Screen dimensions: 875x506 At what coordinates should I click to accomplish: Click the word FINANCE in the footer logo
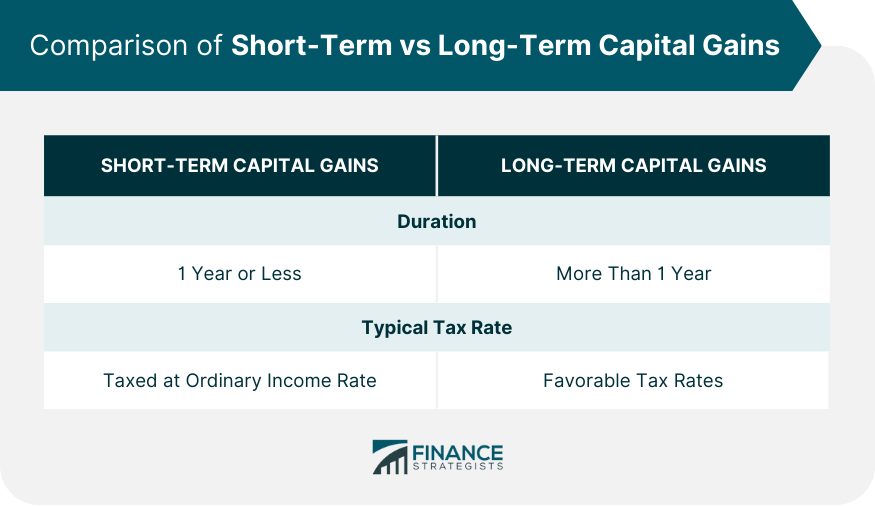click(x=457, y=450)
